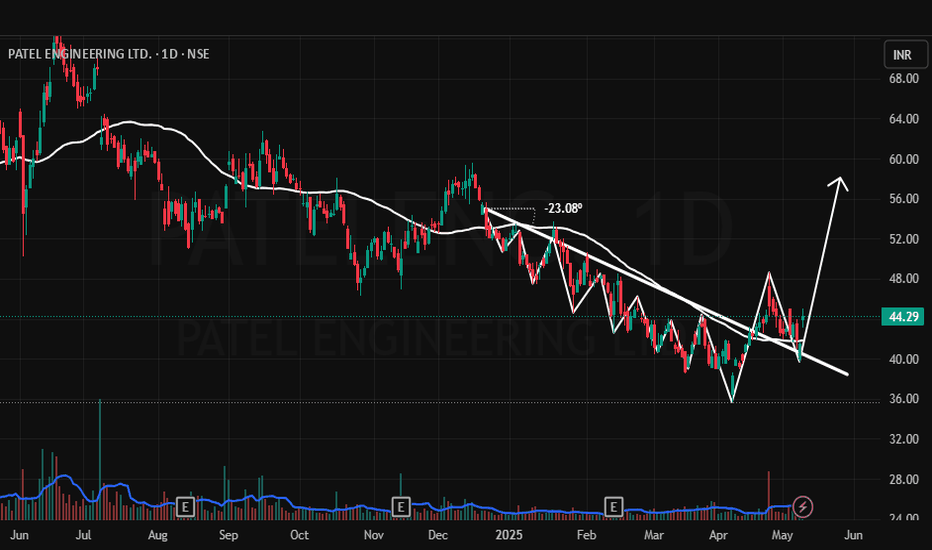Click the 48.00 price axis label
Image resolution: width=932 pixels, height=550 pixels.
[903, 279]
